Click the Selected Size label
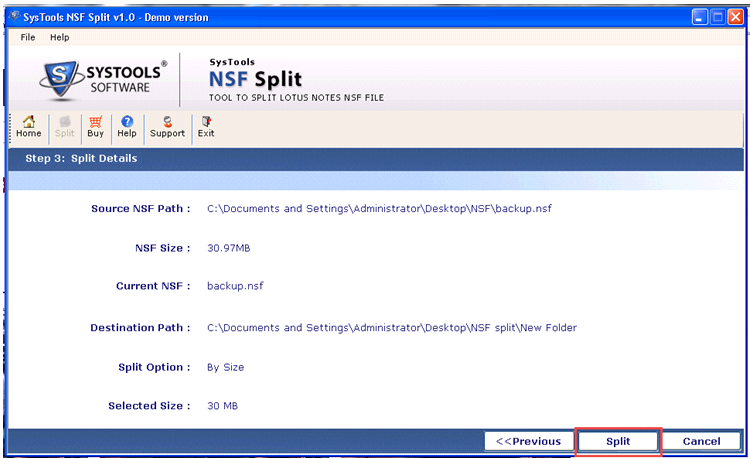750x459 pixels. pyautogui.click(x=149, y=406)
